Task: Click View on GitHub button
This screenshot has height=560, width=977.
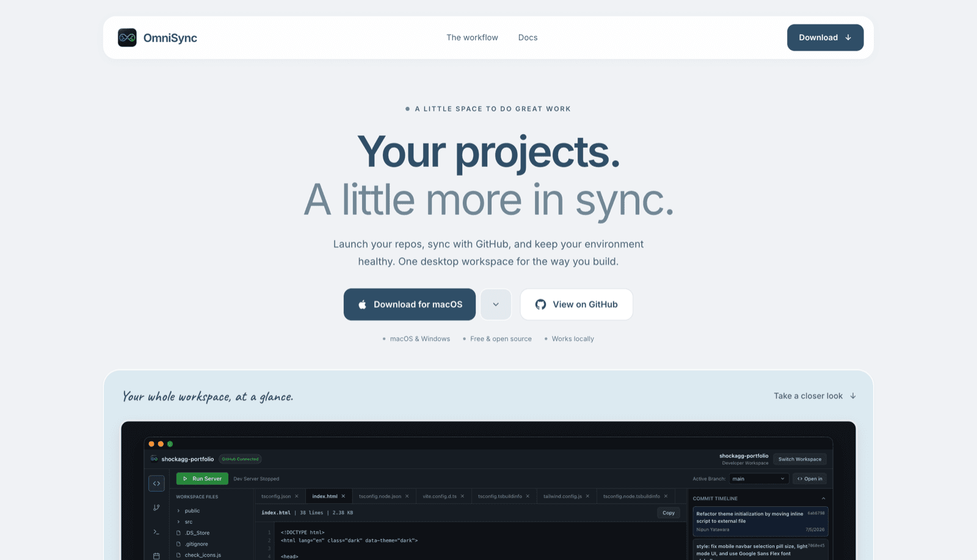Action: pos(576,304)
